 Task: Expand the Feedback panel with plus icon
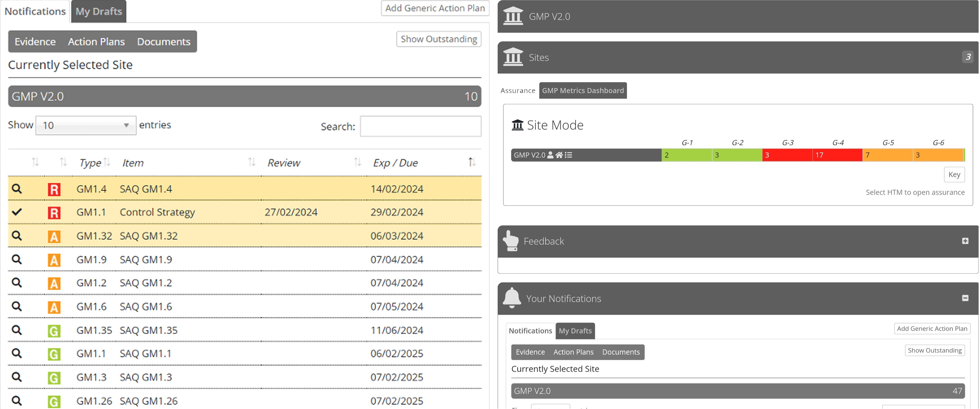point(965,241)
